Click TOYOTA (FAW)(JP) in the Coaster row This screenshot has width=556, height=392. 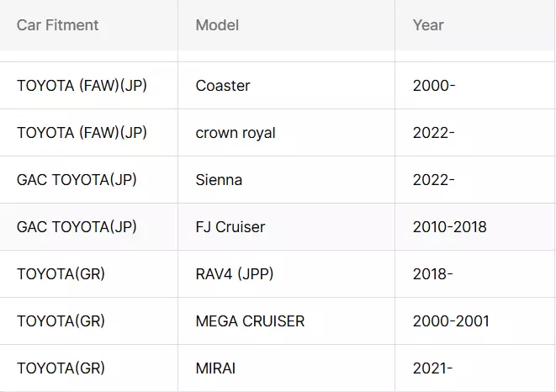pos(82,86)
